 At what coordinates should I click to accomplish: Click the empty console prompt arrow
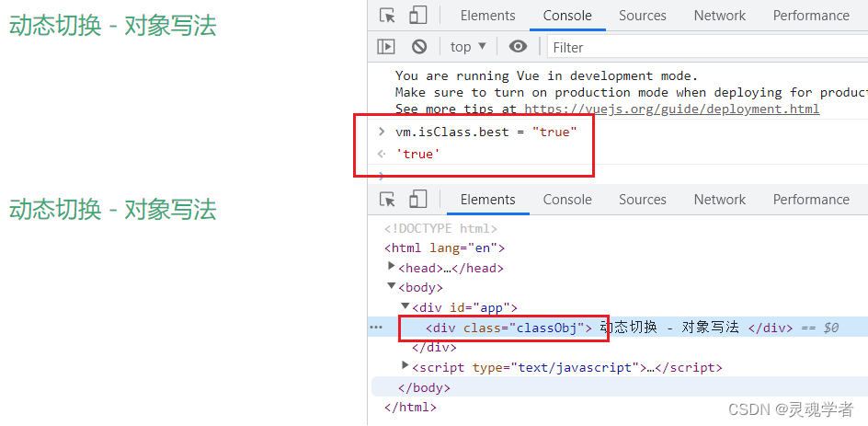click(x=381, y=176)
